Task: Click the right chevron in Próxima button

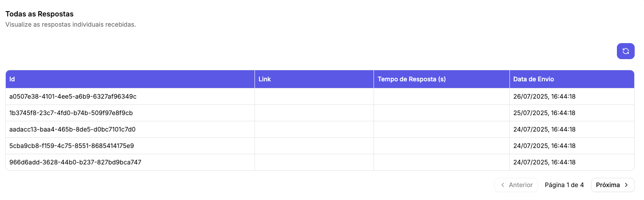Action: [626, 185]
